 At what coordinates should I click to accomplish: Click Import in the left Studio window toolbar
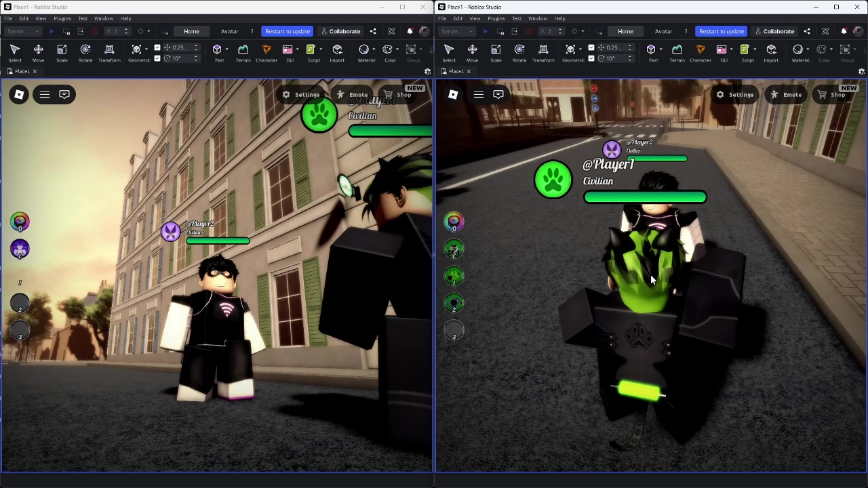337,53
